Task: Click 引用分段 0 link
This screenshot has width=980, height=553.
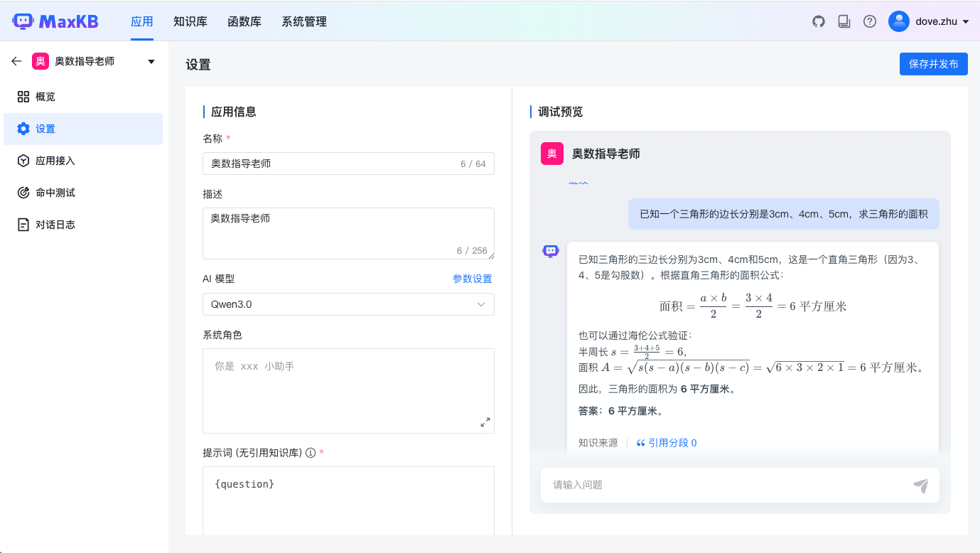Action: tap(667, 443)
